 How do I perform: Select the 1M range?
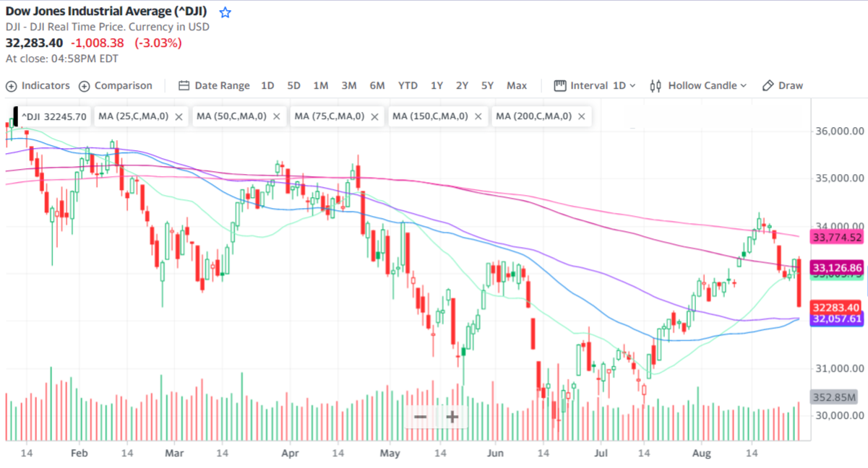(x=321, y=85)
